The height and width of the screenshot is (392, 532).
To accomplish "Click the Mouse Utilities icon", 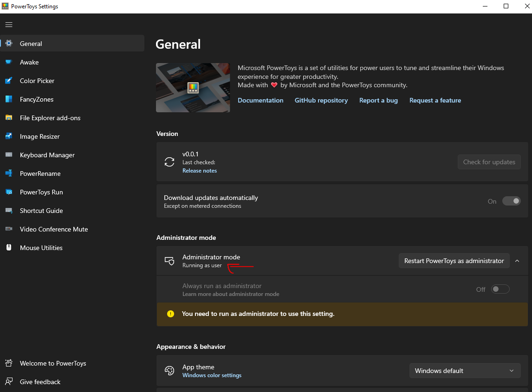I will click(9, 248).
